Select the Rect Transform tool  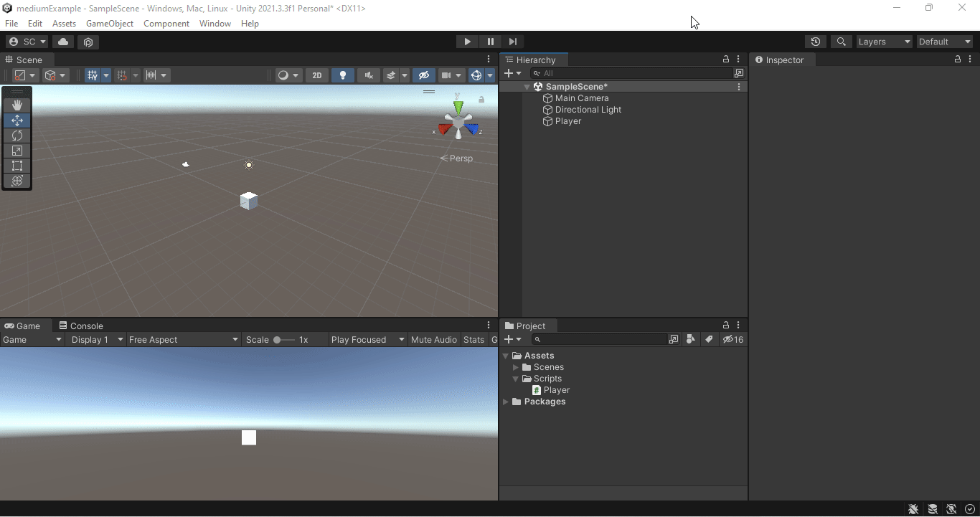[17, 166]
